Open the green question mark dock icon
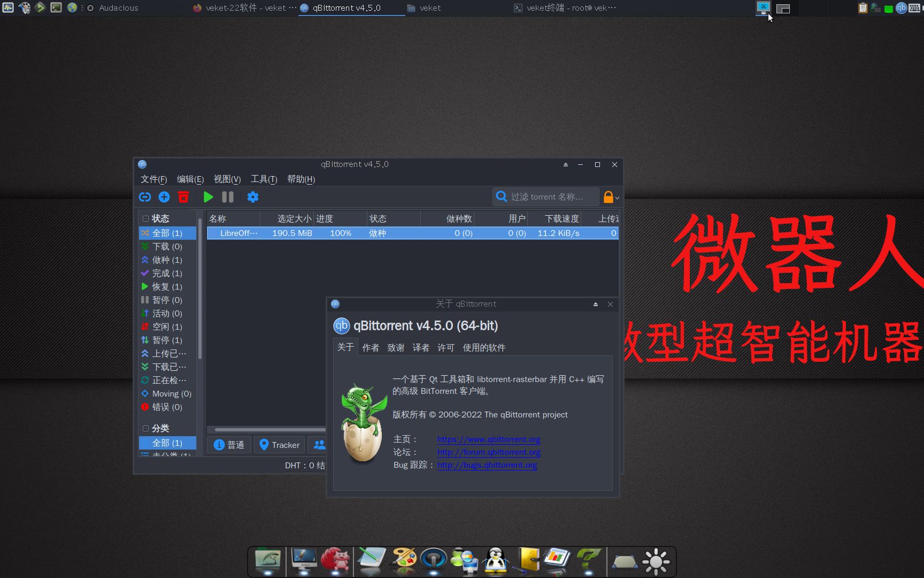924x578 pixels. (x=588, y=560)
